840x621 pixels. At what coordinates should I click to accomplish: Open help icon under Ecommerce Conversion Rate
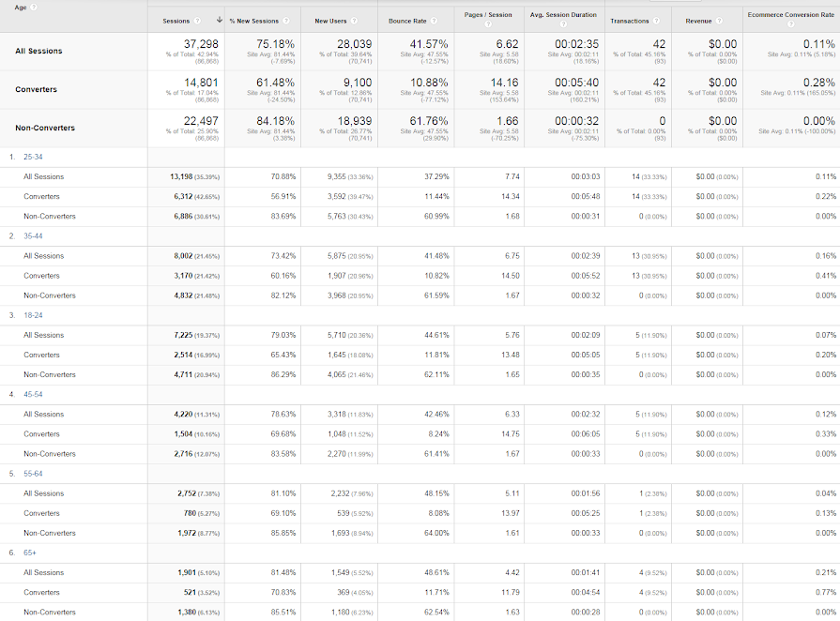coord(790,24)
